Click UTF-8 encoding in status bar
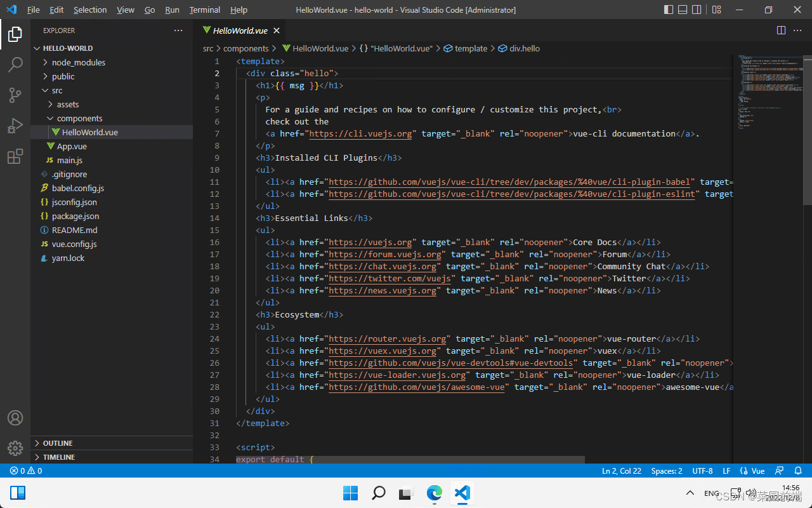This screenshot has width=812, height=508. point(702,471)
